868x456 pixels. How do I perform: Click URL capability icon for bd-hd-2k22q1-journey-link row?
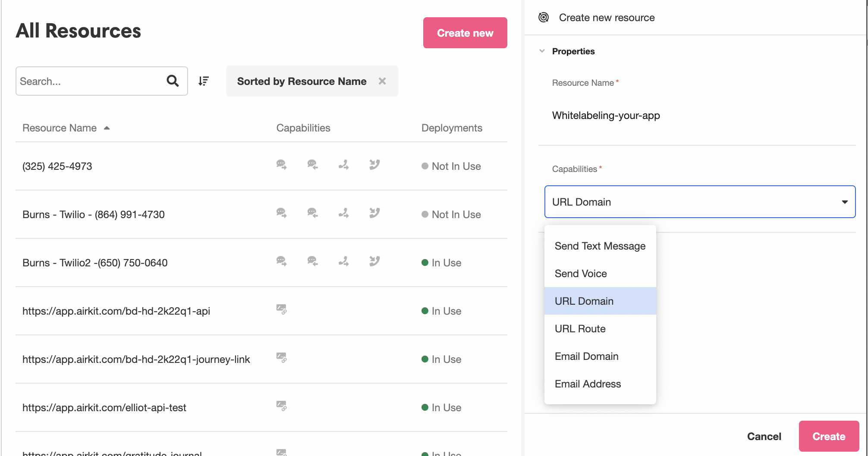pyautogui.click(x=281, y=358)
